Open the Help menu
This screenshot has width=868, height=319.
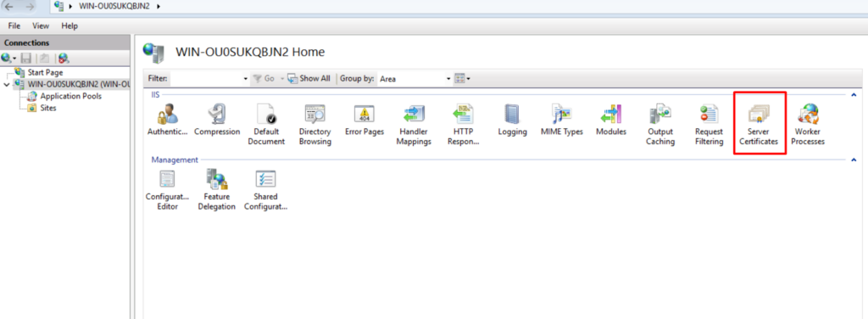[x=70, y=25]
